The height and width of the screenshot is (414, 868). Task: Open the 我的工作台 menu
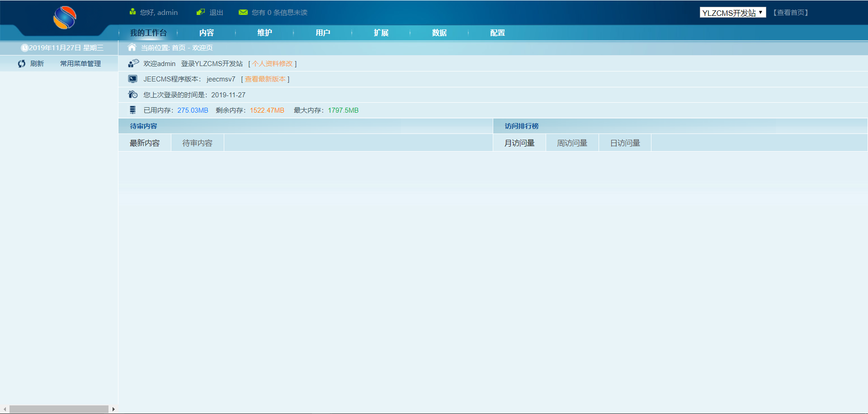click(x=148, y=33)
